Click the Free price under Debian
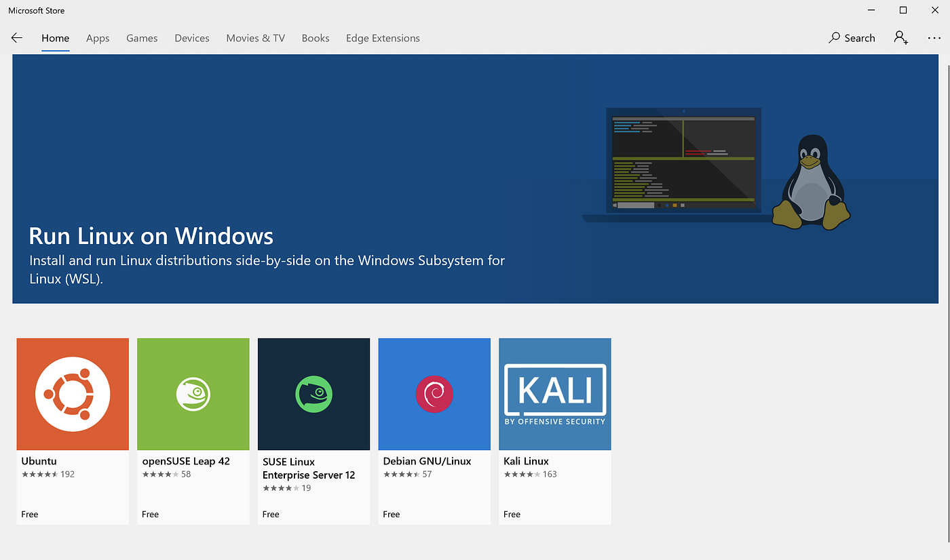950x560 pixels. coord(392,514)
